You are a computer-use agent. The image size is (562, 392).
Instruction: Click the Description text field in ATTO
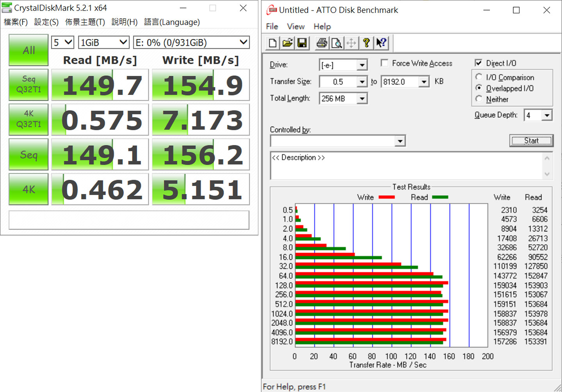407,166
